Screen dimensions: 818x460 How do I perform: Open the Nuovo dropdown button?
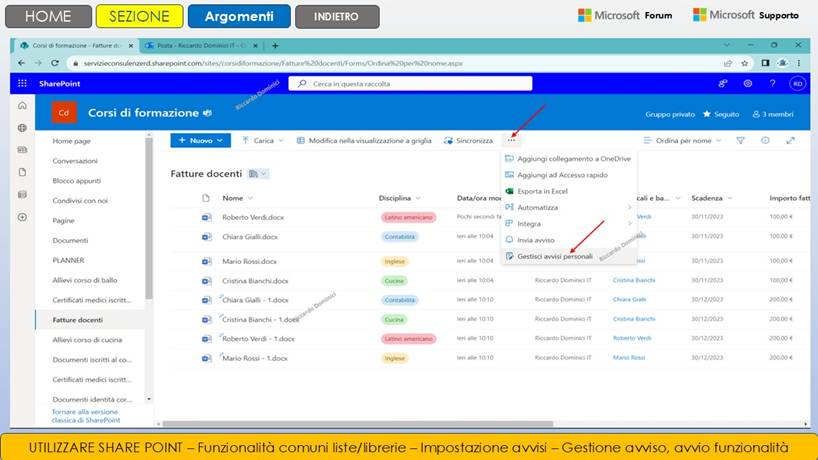click(x=200, y=140)
